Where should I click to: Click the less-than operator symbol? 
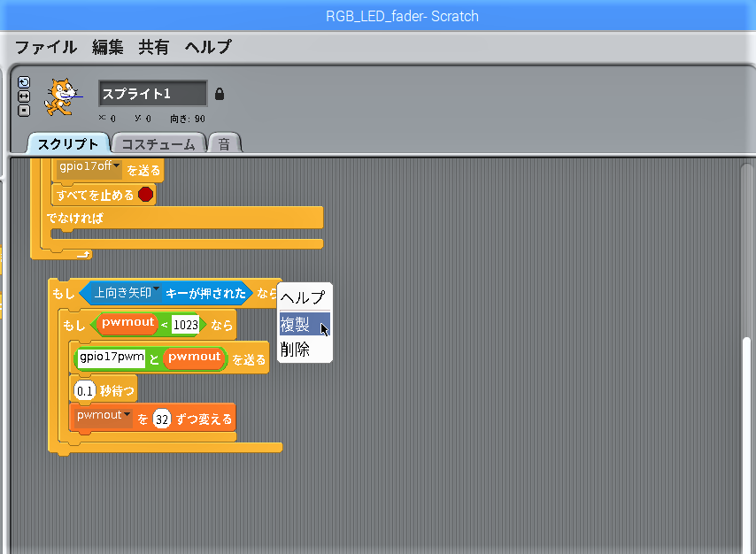pos(165,325)
